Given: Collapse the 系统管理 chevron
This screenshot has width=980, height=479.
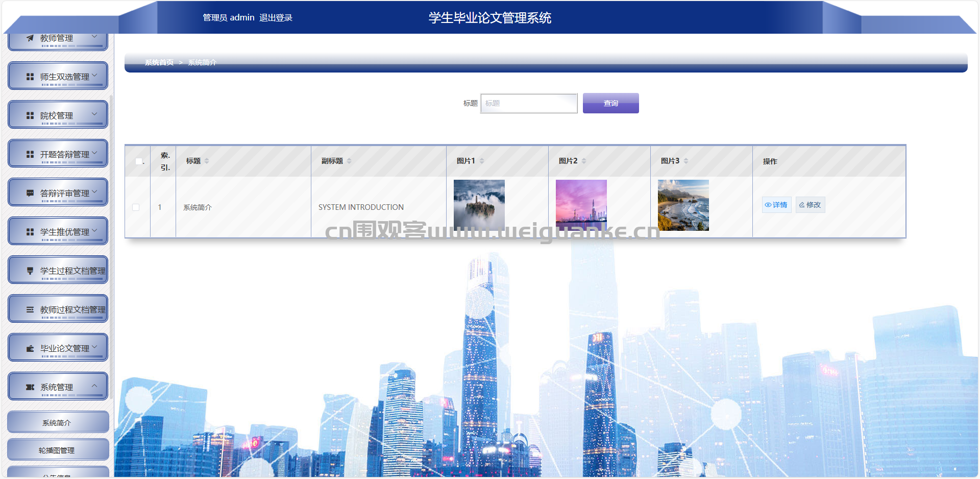Looking at the screenshot, I should (x=94, y=386).
